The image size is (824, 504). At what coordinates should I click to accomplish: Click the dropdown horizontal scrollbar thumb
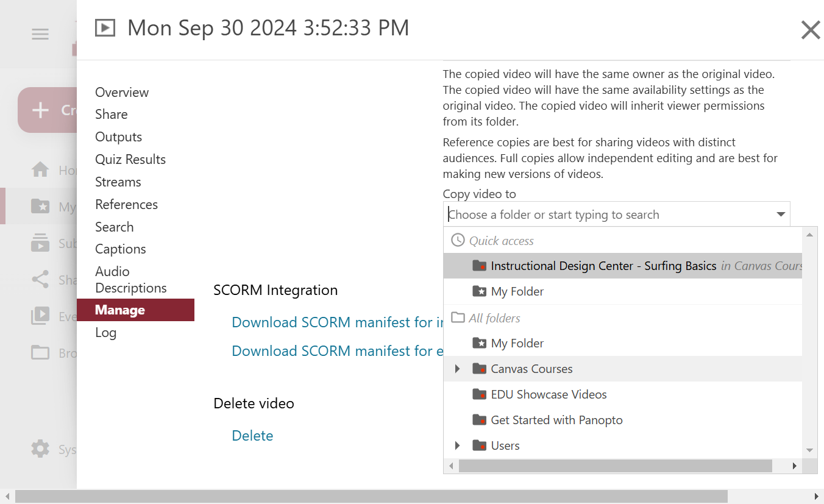tap(616, 466)
